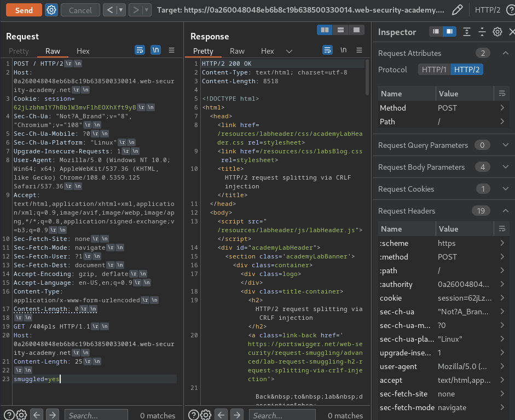
Task: Expand Request Body Parameters section
Action: (506, 167)
